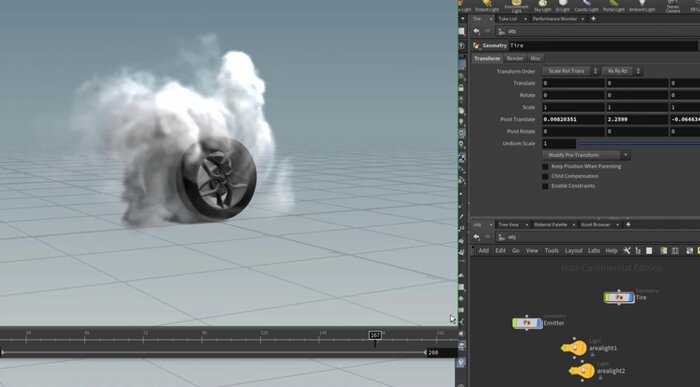Switch to the Material Palette pane tab
This screenshot has width=700, height=387.
tap(550, 225)
